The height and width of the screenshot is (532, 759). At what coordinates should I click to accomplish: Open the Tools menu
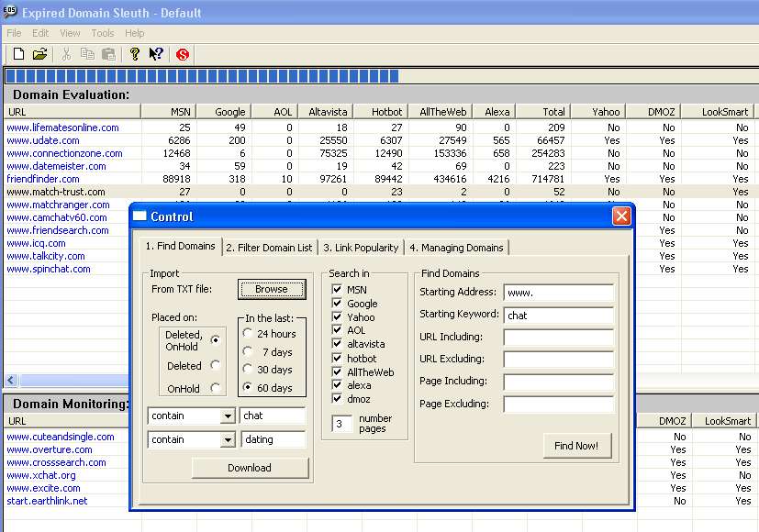[103, 33]
